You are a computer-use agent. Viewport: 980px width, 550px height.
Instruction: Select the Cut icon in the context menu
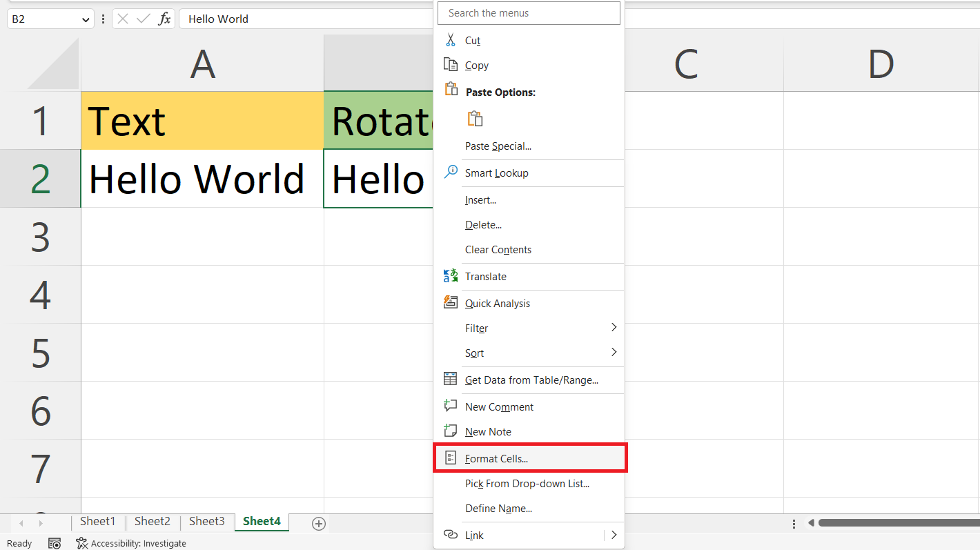pos(451,39)
